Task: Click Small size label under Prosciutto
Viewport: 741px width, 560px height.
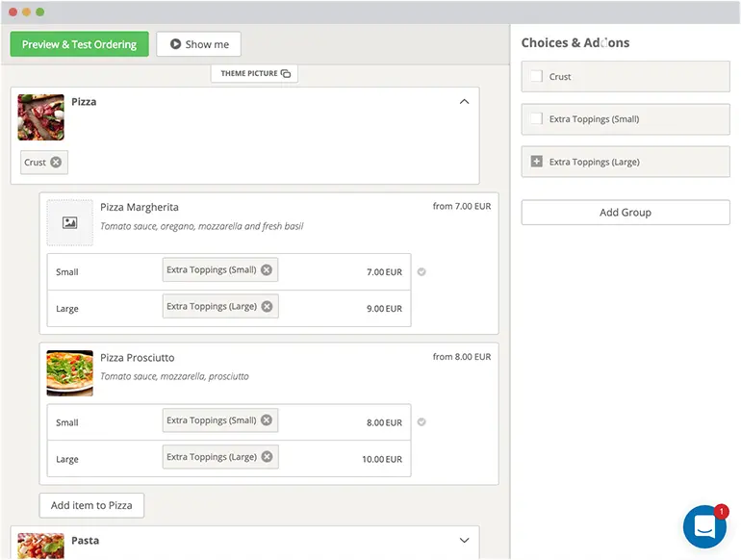Action: (x=67, y=422)
